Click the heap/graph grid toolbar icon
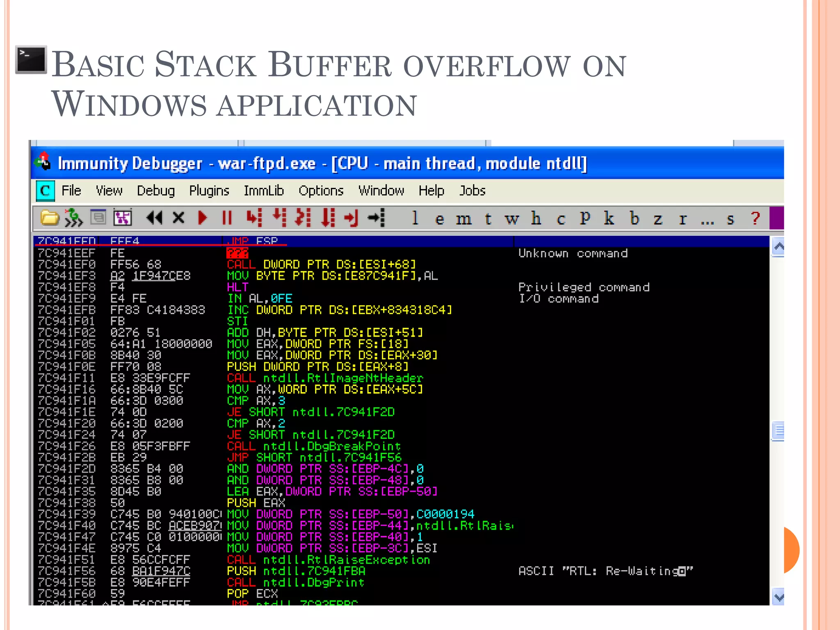 click(122, 218)
